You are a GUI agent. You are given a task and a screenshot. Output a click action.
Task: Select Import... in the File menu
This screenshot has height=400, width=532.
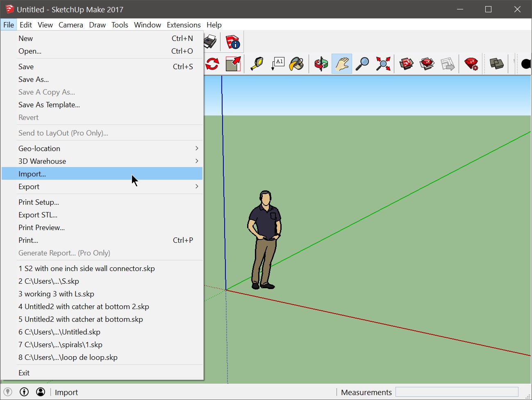(x=102, y=174)
